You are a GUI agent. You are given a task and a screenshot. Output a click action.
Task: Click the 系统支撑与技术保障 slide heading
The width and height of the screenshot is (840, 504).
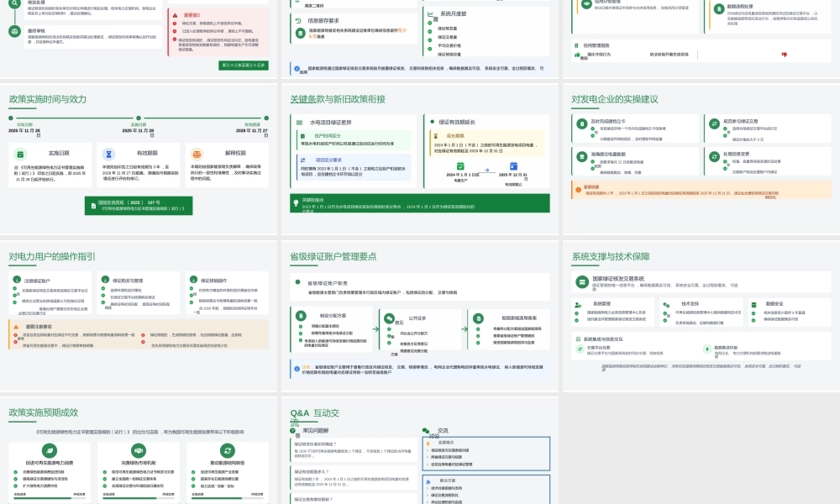tap(611, 256)
